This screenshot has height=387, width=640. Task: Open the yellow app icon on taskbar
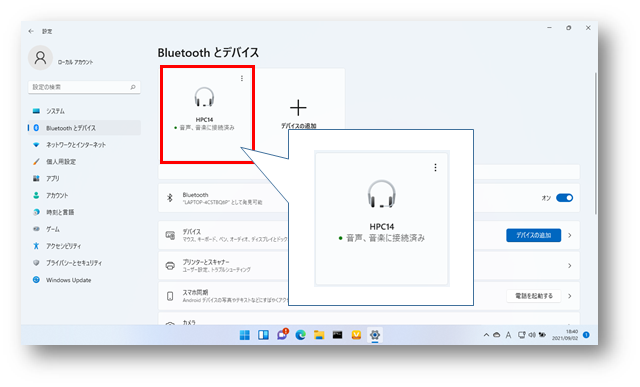[x=356, y=335]
